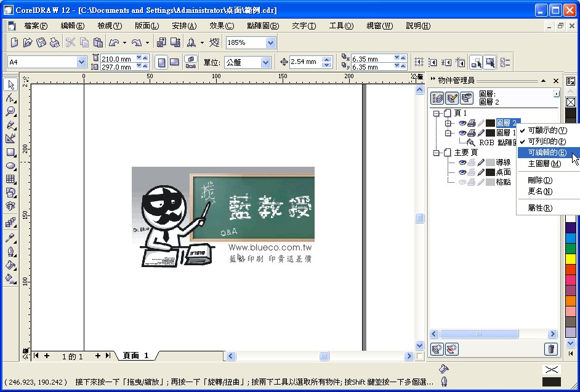Expand the 圖層 2 tree node
The width and height of the screenshot is (580, 392).
tap(448, 123)
